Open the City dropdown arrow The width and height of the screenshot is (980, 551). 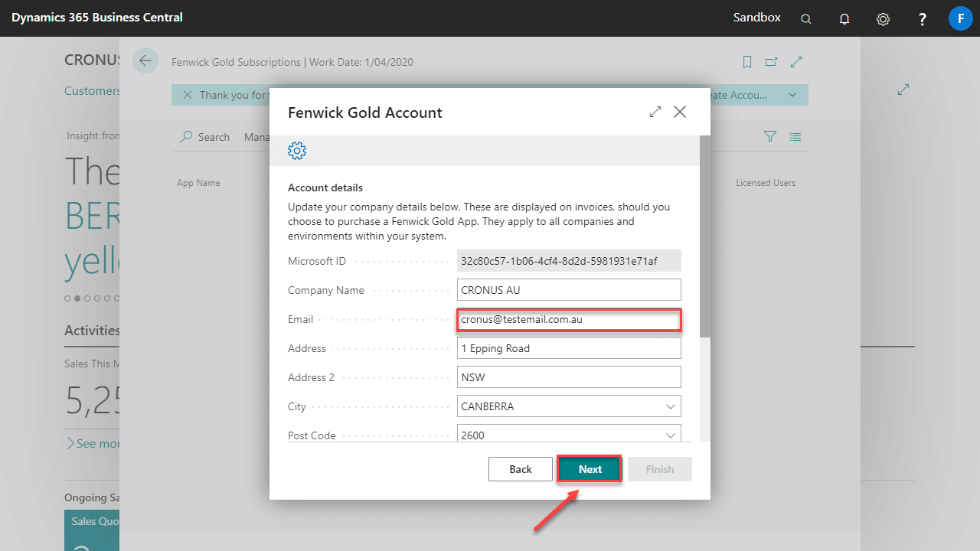click(x=671, y=406)
